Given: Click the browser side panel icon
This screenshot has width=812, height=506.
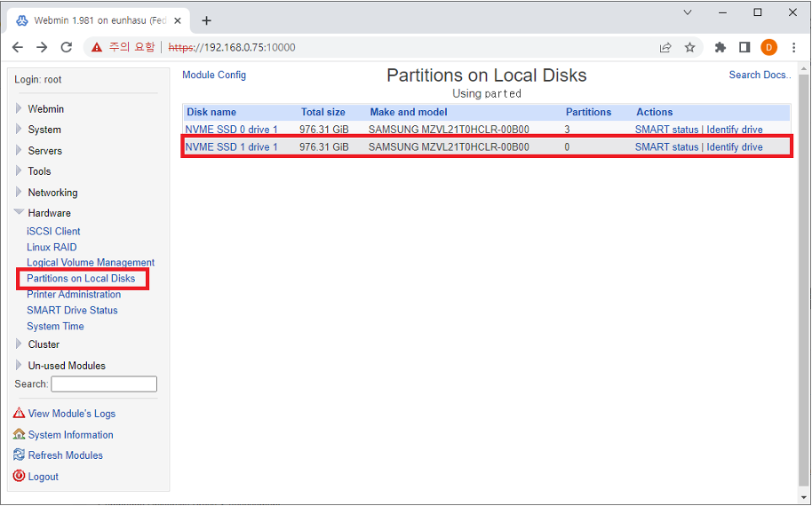Looking at the screenshot, I should point(744,48).
